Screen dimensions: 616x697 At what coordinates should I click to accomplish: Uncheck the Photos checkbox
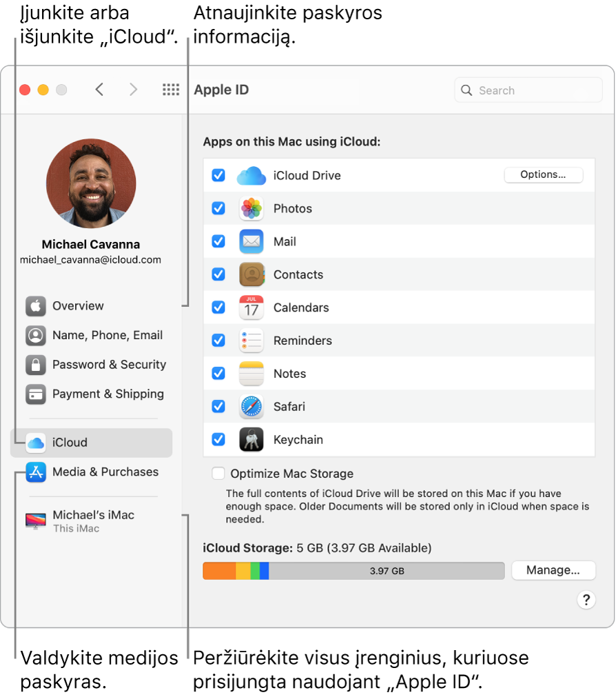coord(218,208)
